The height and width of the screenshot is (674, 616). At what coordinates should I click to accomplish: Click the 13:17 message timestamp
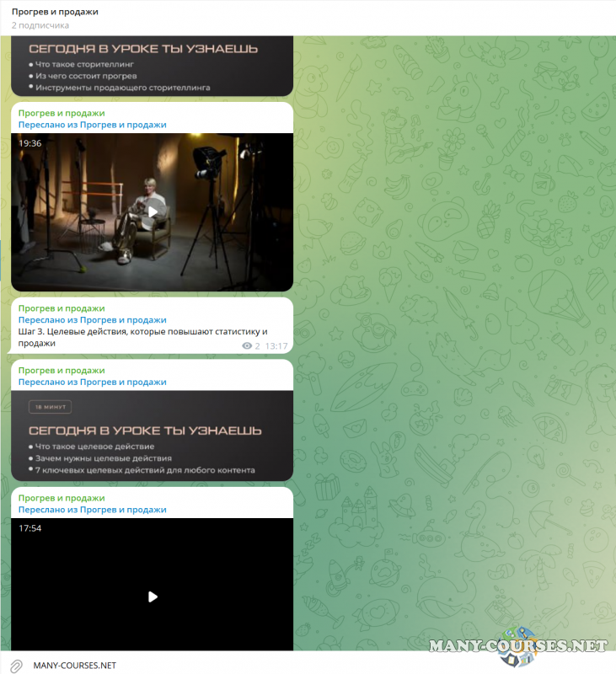tap(276, 346)
